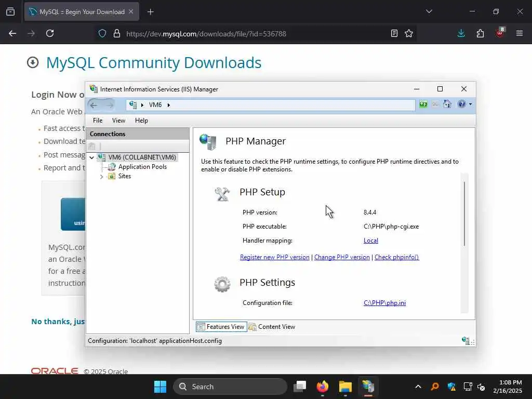Image resolution: width=532 pixels, height=399 pixels.
Task: Open Task View on the taskbar
Action: [x=300, y=387]
